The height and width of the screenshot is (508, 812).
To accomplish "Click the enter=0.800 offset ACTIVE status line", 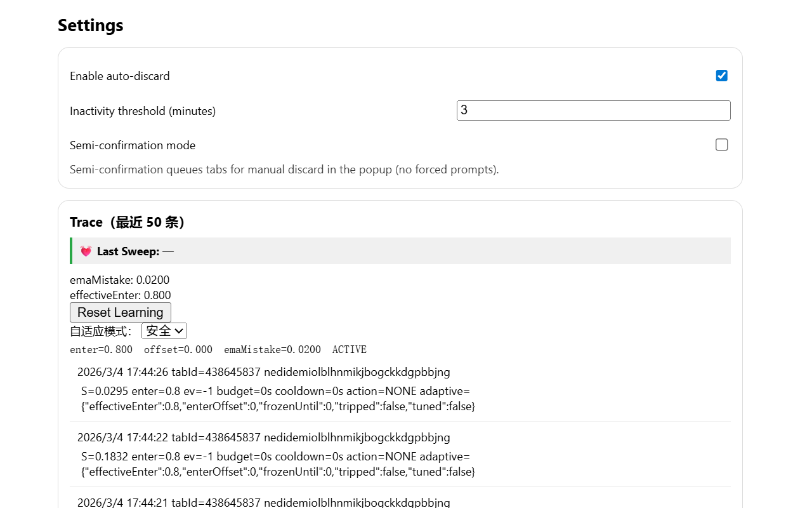I will (x=218, y=350).
